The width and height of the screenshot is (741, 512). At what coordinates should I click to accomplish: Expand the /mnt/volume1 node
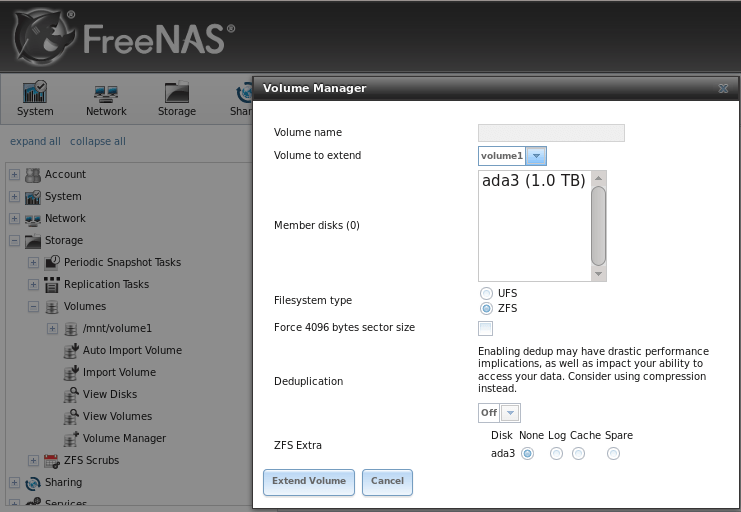52,329
